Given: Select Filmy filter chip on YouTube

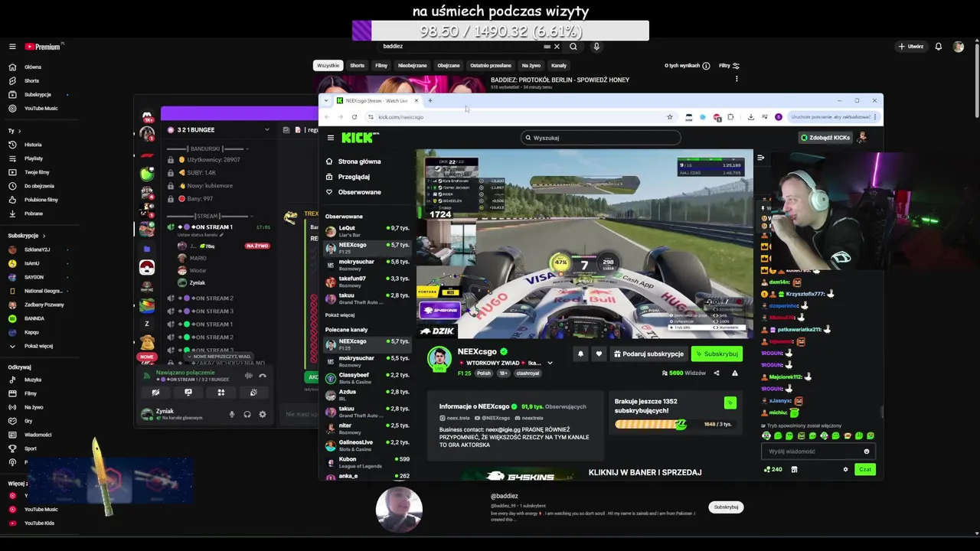Looking at the screenshot, I should pos(381,66).
